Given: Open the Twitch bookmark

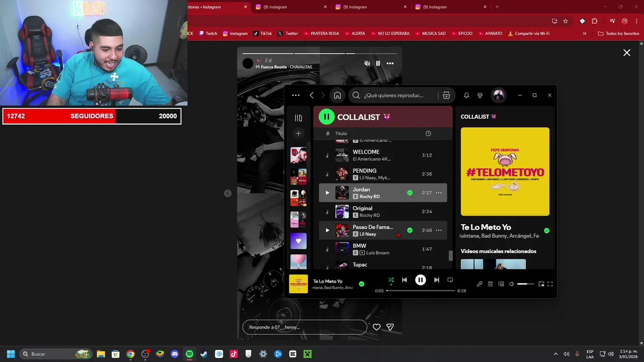Looking at the screenshot, I should pyautogui.click(x=208, y=34).
